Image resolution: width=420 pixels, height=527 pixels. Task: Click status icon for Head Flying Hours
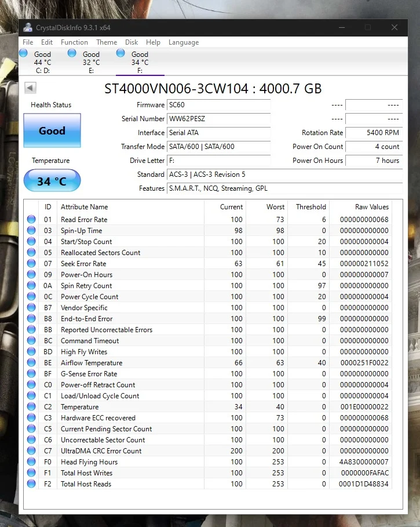click(31, 462)
